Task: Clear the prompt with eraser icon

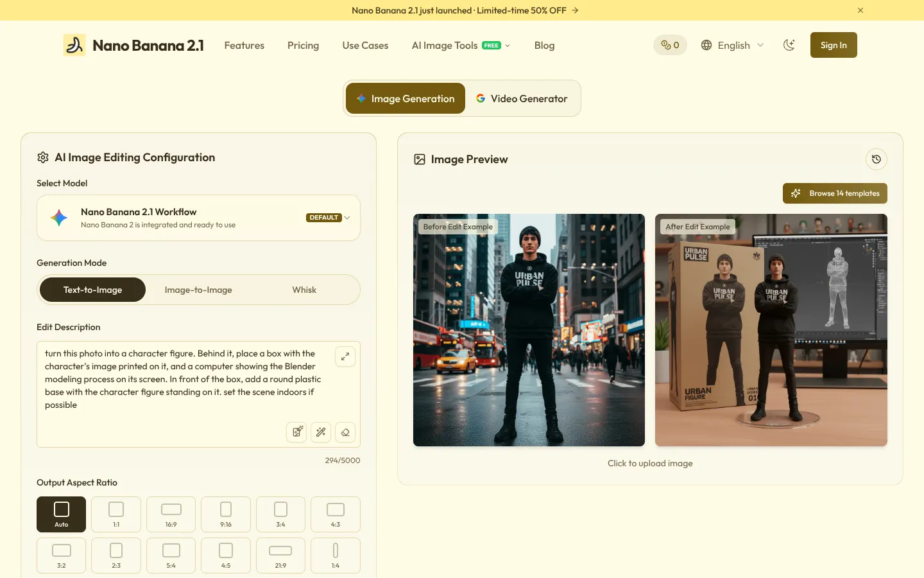Action: (x=345, y=432)
